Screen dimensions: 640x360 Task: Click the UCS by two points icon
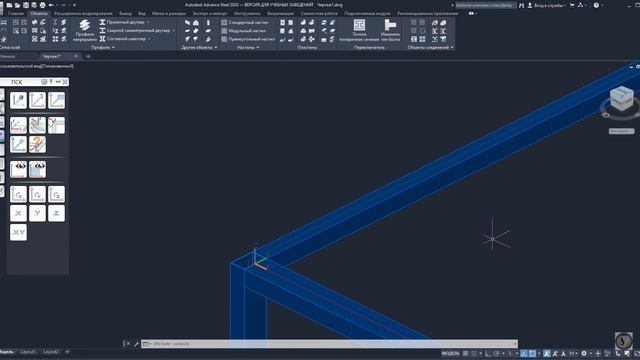(x=37, y=100)
